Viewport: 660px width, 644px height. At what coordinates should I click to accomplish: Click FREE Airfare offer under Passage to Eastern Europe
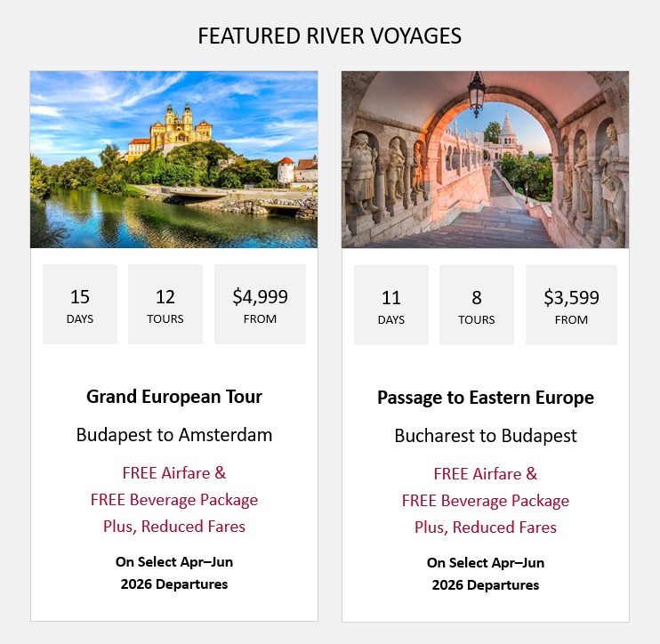tap(486, 473)
